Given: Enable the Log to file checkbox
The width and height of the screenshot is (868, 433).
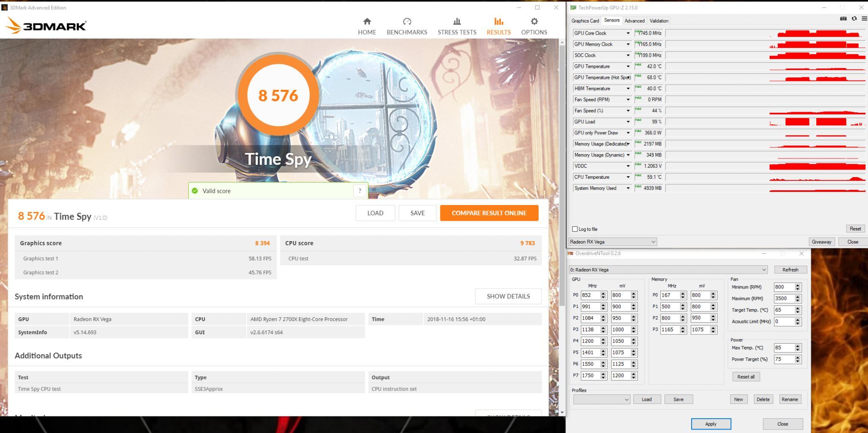Looking at the screenshot, I should coord(575,229).
